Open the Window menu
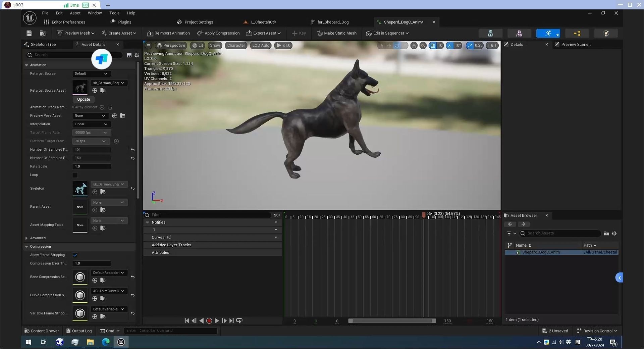Viewport: 644px width, 349px height. (x=95, y=13)
